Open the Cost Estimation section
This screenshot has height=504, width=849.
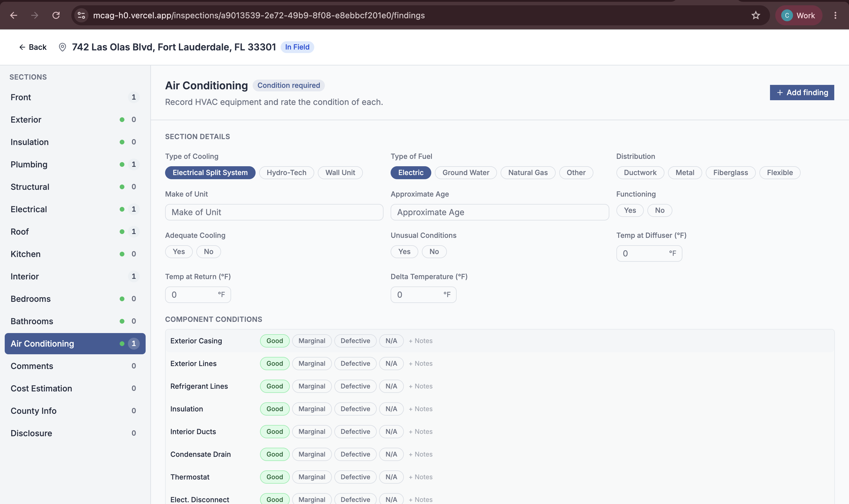point(75,388)
